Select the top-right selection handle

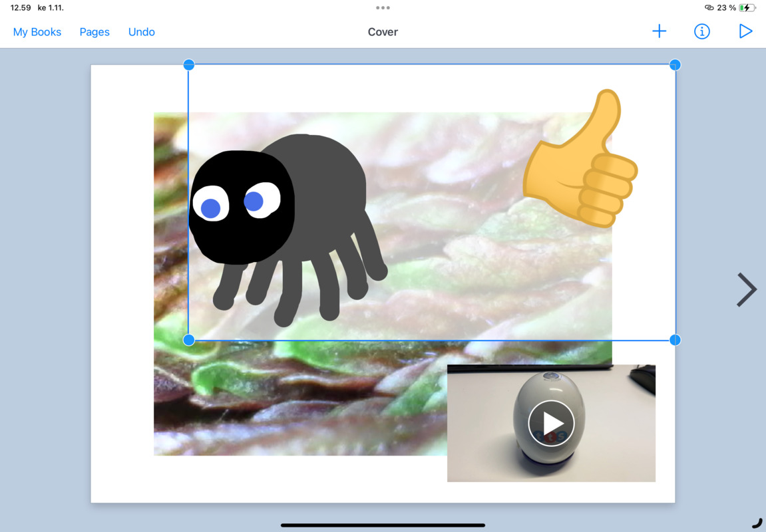pyautogui.click(x=675, y=65)
